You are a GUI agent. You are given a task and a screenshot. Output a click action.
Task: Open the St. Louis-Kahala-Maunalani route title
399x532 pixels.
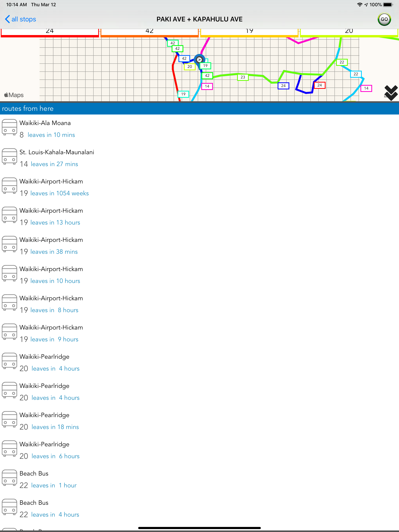57,152
